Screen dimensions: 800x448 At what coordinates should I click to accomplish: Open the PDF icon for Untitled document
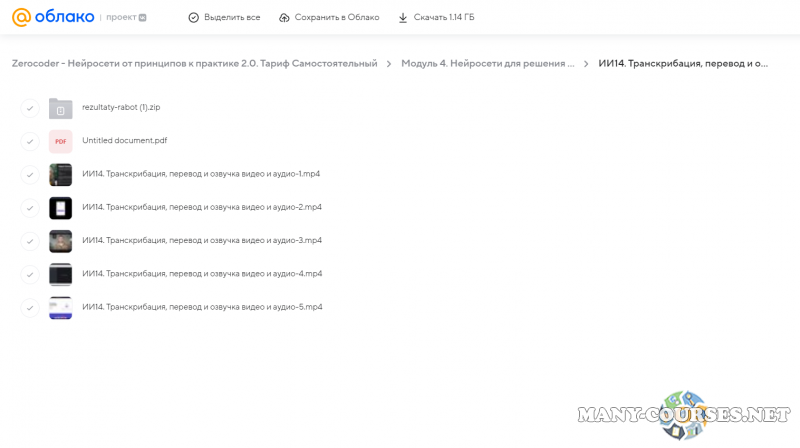(x=61, y=141)
